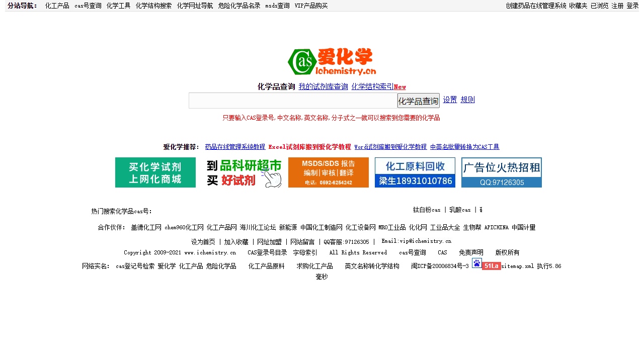Open Word试剂库搬到爱化学教程 link

(x=390, y=147)
